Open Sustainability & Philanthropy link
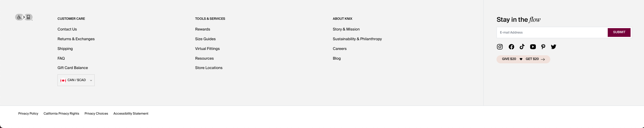 tap(357, 39)
